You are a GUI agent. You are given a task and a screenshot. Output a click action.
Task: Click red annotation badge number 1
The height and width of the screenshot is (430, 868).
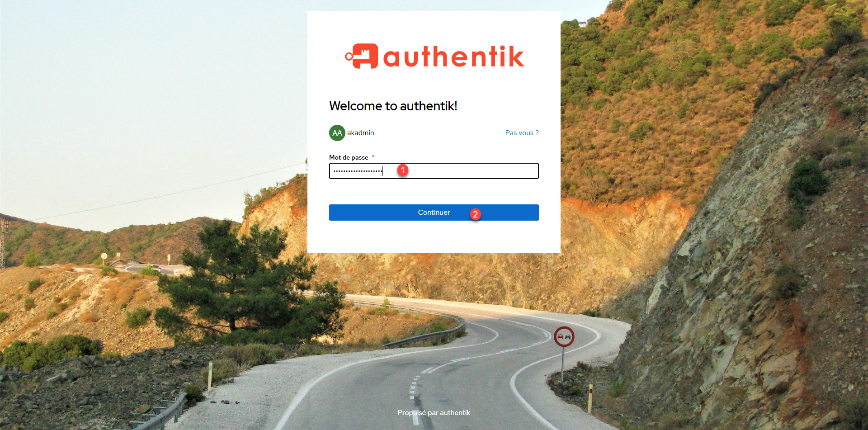(402, 170)
